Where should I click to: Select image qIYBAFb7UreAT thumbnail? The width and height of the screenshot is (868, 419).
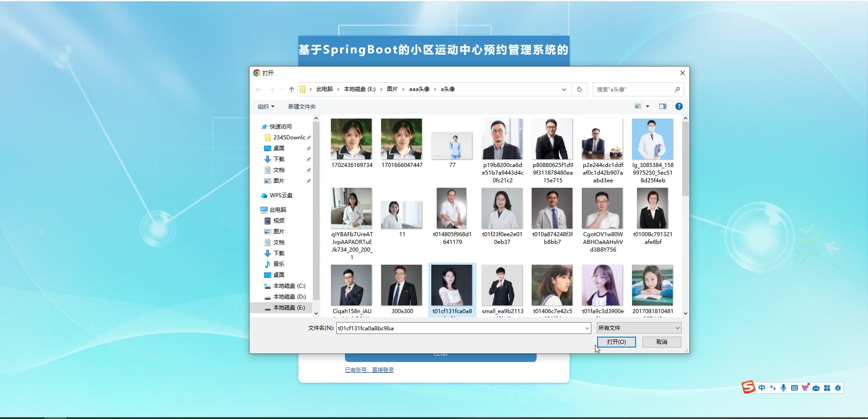pyautogui.click(x=351, y=208)
